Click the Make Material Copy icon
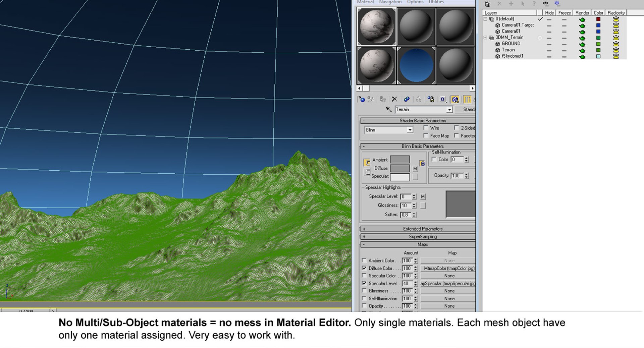 (407, 99)
